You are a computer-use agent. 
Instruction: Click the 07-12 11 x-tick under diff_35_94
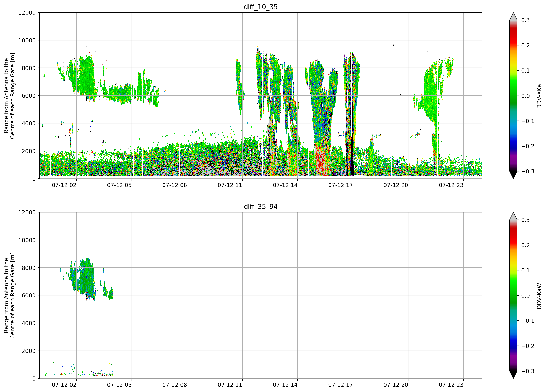pos(230,385)
